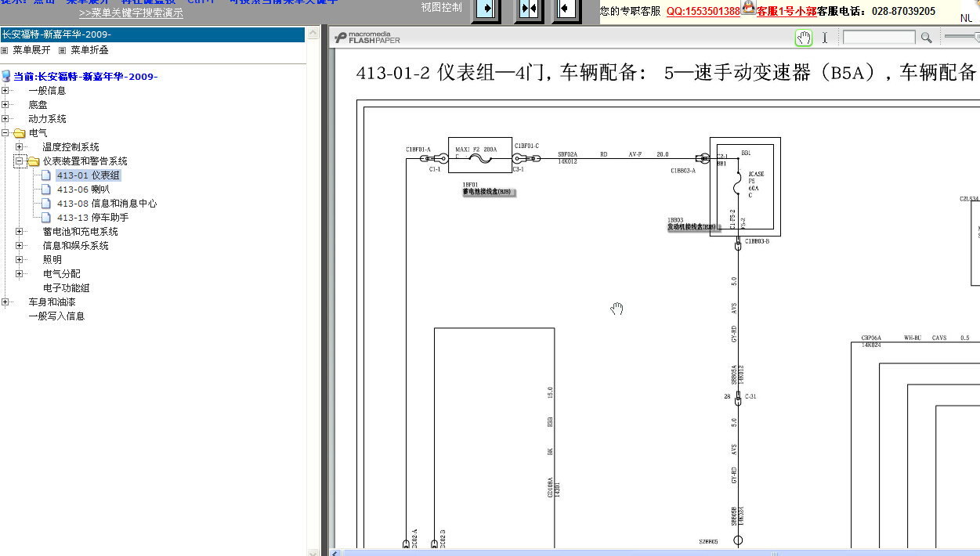Click the document icon for 413-08

point(47,204)
